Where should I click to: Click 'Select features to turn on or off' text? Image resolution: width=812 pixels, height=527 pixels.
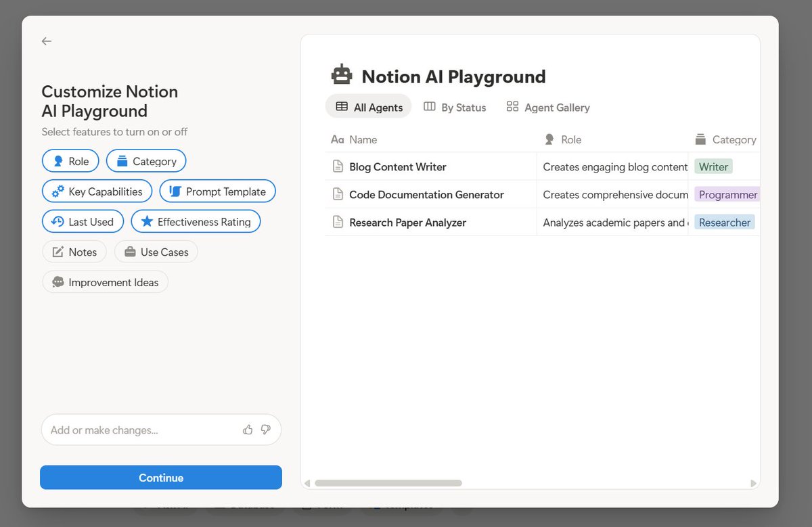tap(114, 132)
